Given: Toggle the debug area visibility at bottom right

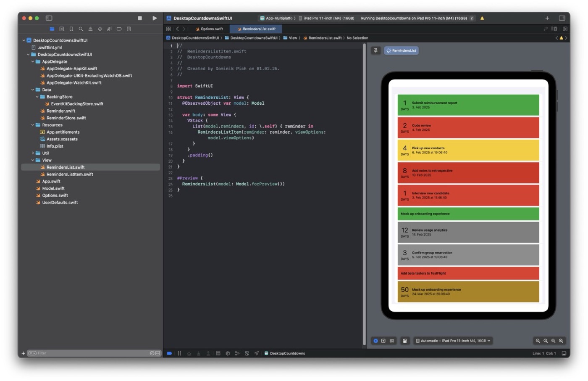Looking at the screenshot, I should 564,353.
